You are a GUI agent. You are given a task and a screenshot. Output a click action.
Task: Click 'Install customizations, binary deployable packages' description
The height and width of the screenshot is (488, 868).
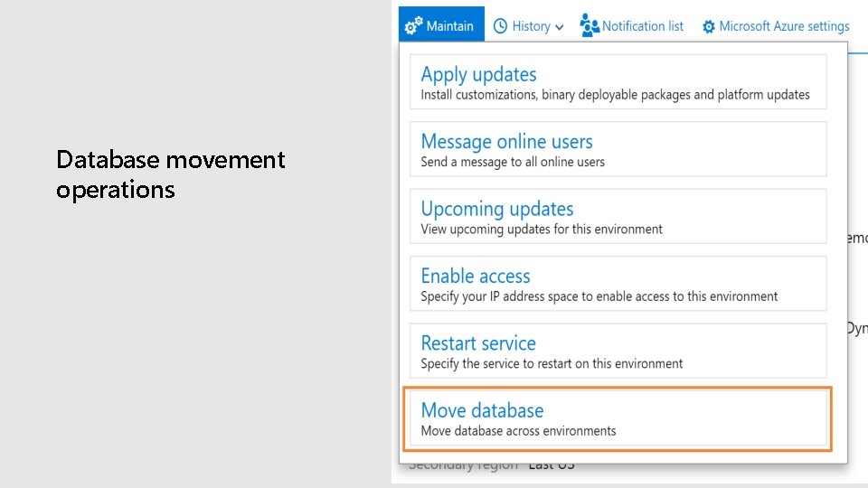click(x=615, y=95)
